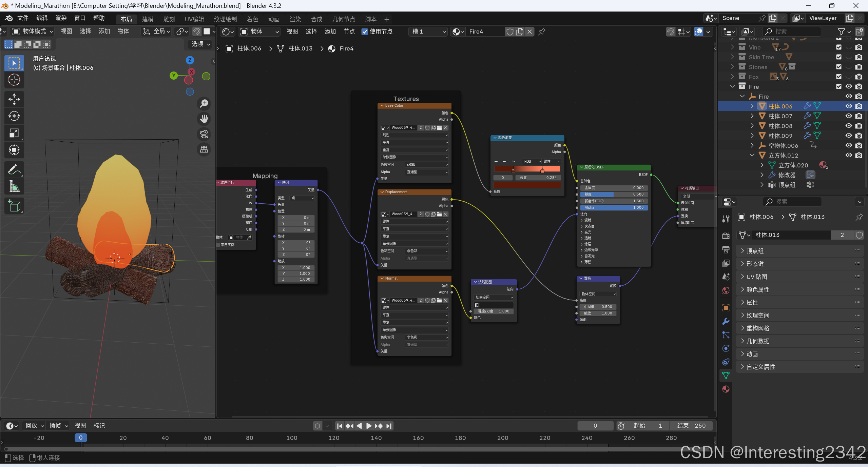
Task: Click the Add Cube tool icon
Action: click(x=14, y=206)
